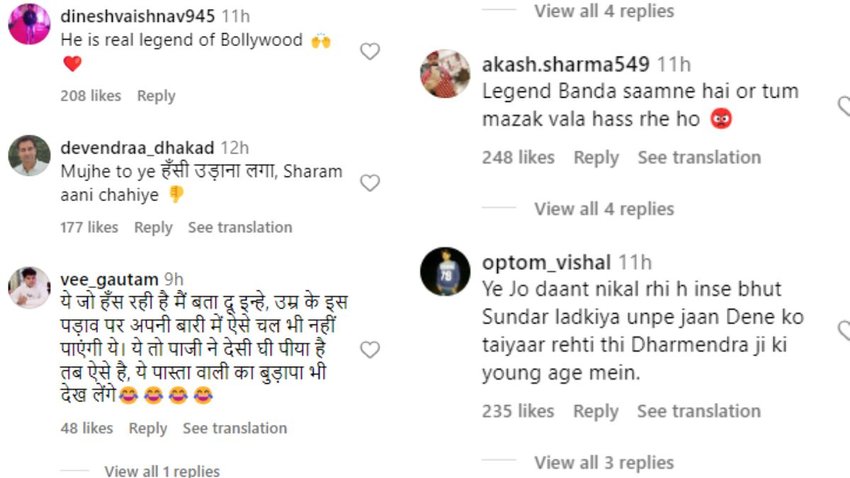See translation of akash.sharma549's comment

(x=699, y=158)
